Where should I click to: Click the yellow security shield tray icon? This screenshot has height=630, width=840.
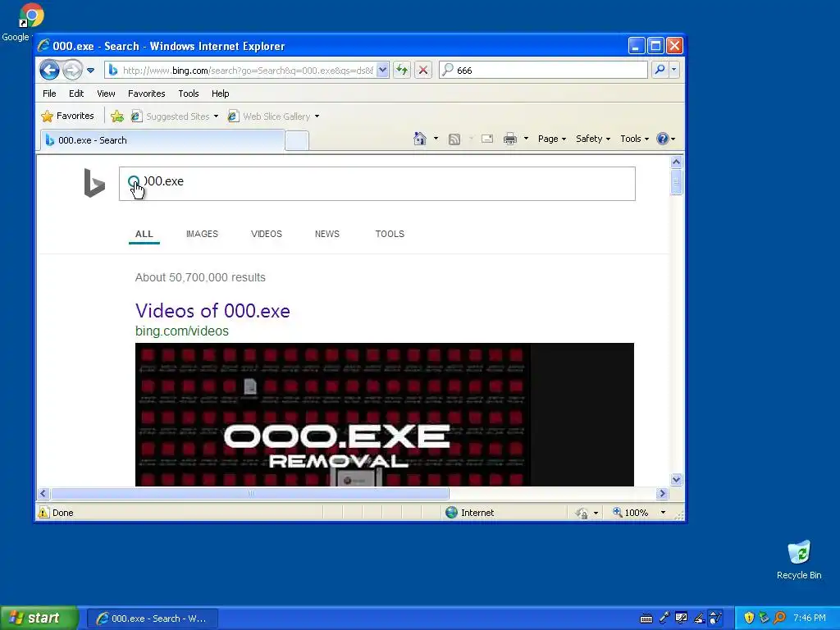tap(749, 618)
